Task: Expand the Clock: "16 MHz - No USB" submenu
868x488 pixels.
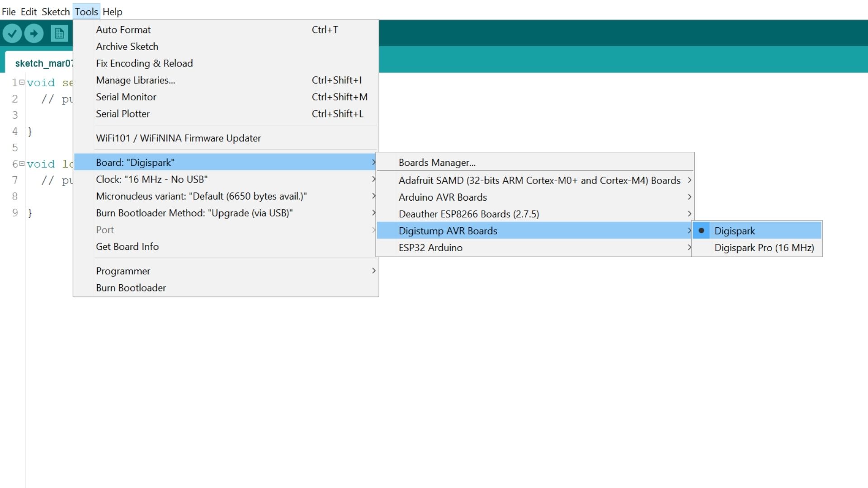Action: click(x=226, y=179)
